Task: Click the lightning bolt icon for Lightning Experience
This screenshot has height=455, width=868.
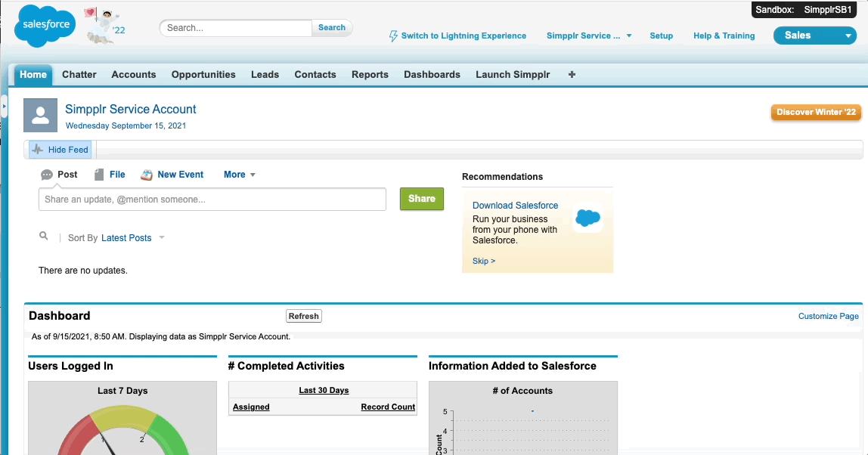Action: tap(393, 36)
